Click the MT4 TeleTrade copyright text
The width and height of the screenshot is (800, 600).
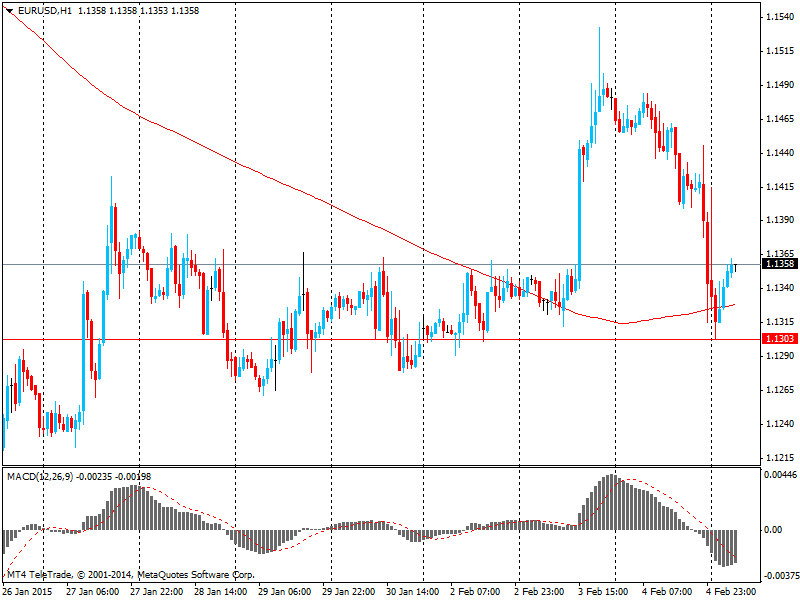tap(130, 575)
